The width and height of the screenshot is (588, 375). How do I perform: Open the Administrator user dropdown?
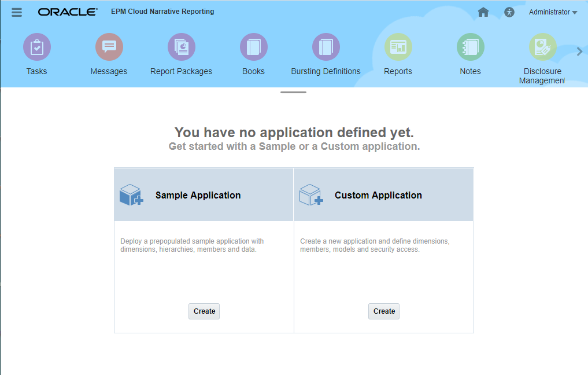point(553,12)
